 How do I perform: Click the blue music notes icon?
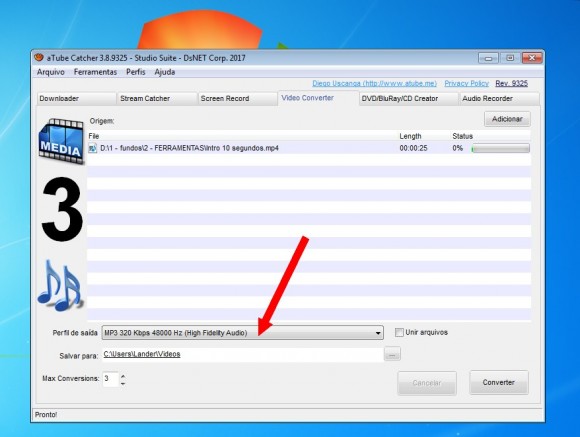point(60,285)
